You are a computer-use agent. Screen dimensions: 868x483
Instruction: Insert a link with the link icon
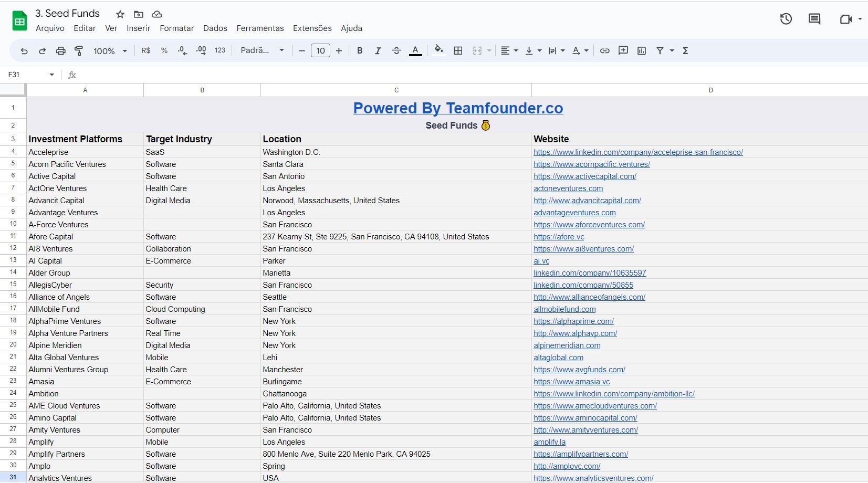(x=605, y=51)
